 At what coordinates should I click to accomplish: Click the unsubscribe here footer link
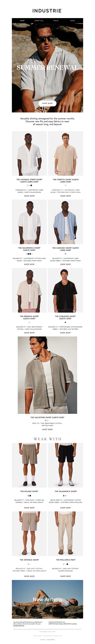[x=19, y=626]
